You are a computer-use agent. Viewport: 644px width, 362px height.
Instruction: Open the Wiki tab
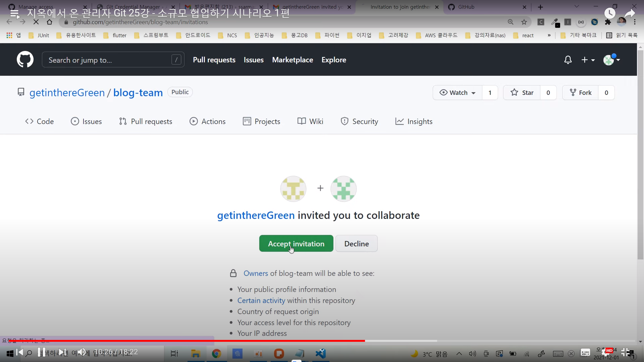(310, 121)
